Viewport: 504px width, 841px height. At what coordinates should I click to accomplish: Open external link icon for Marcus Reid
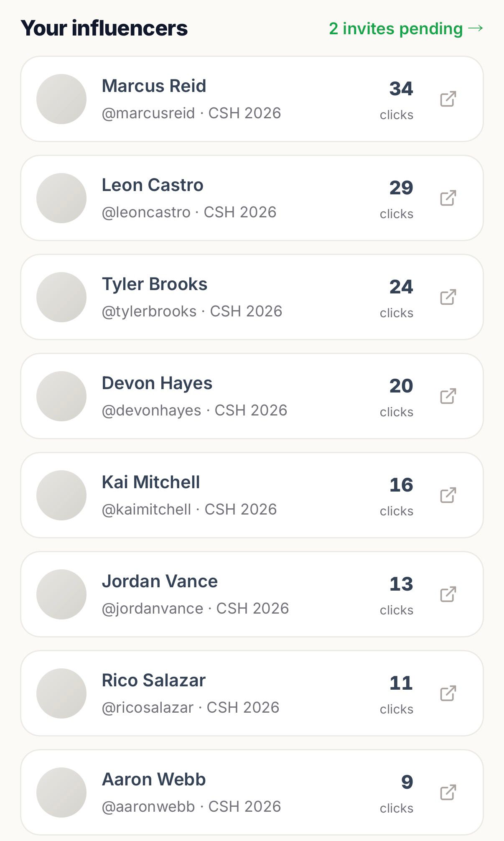tap(448, 99)
